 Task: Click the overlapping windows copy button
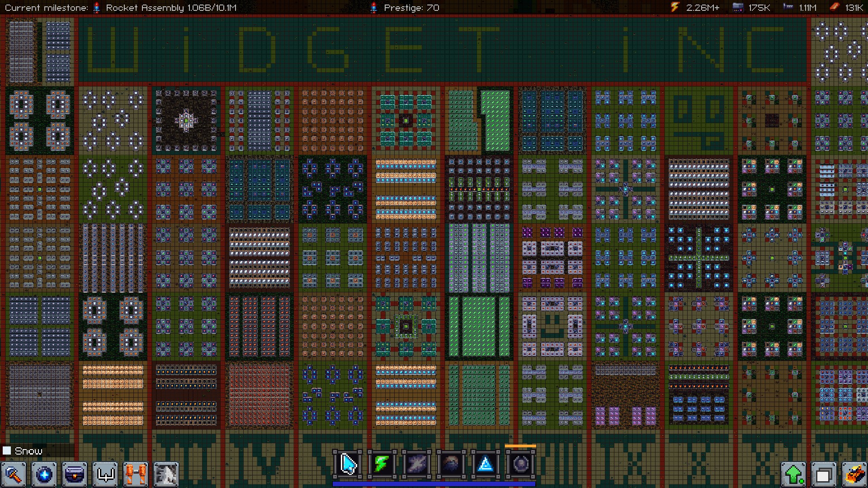[x=824, y=474]
